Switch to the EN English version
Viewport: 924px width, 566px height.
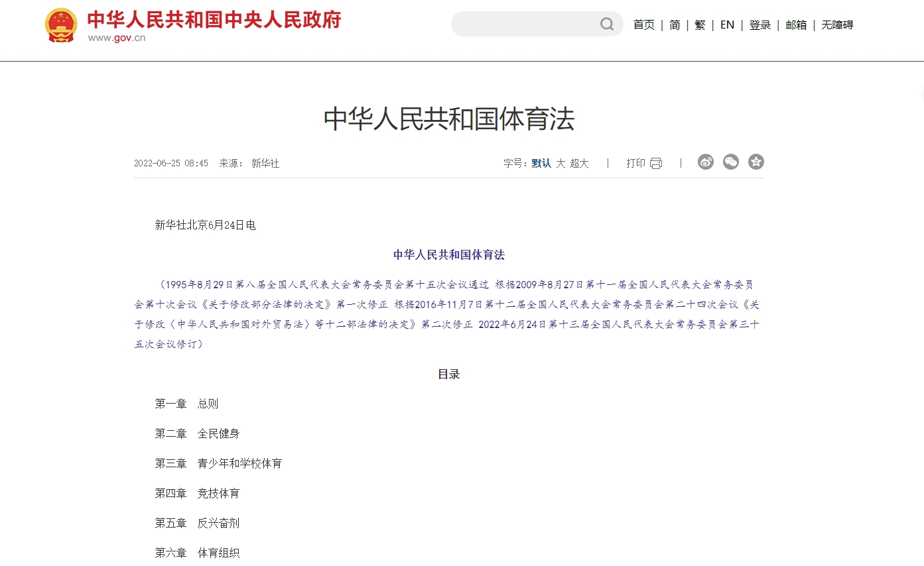[727, 25]
